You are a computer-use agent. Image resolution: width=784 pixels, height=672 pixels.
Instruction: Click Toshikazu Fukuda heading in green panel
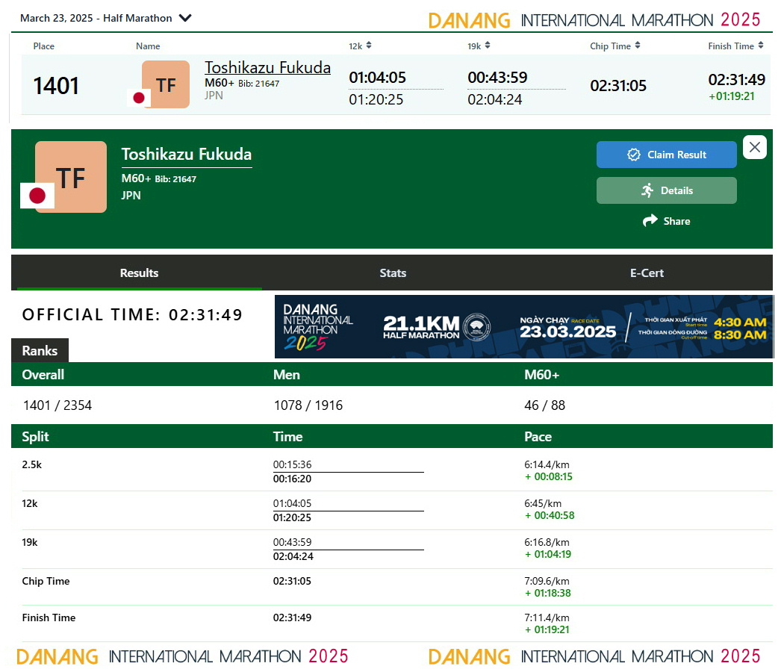187,155
